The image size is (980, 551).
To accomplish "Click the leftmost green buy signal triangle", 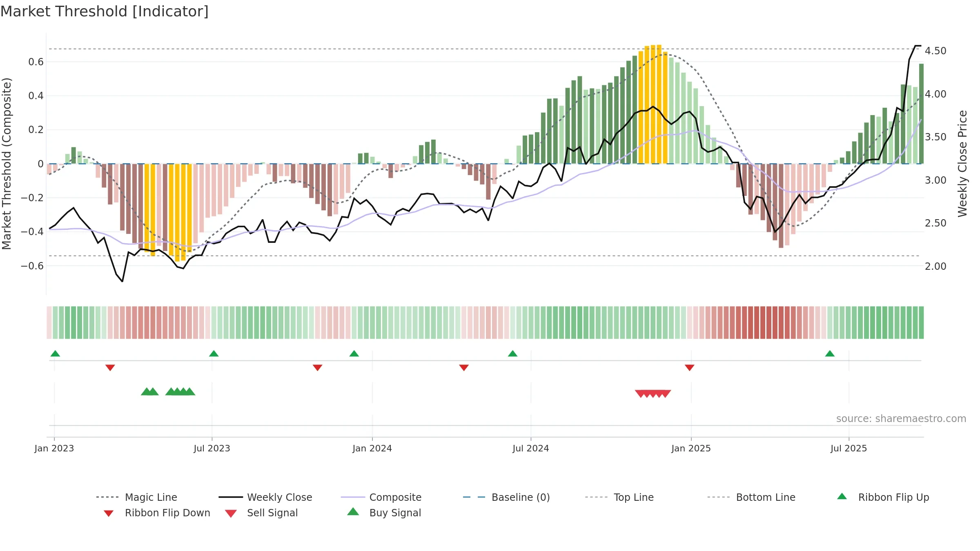I will tap(146, 391).
